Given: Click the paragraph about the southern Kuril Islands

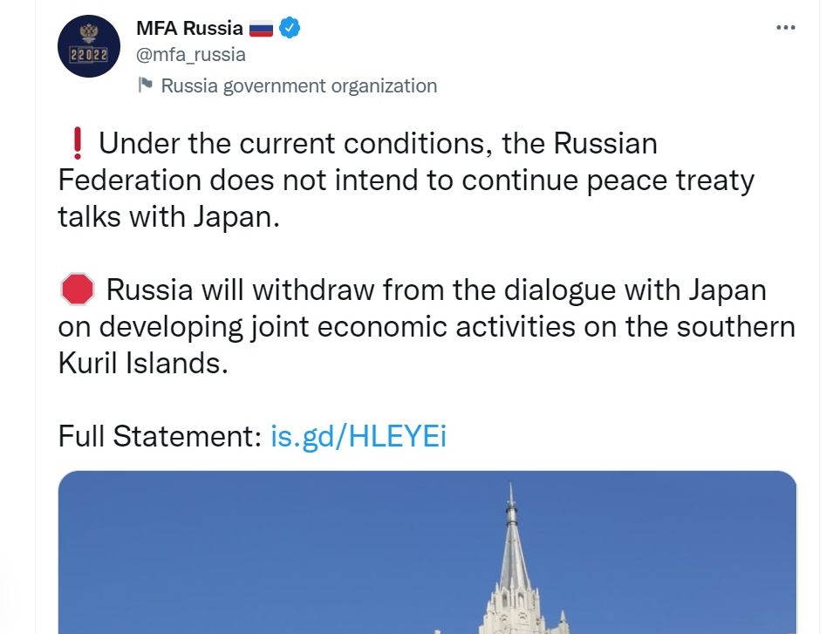Looking at the screenshot, I should click(x=427, y=326).
